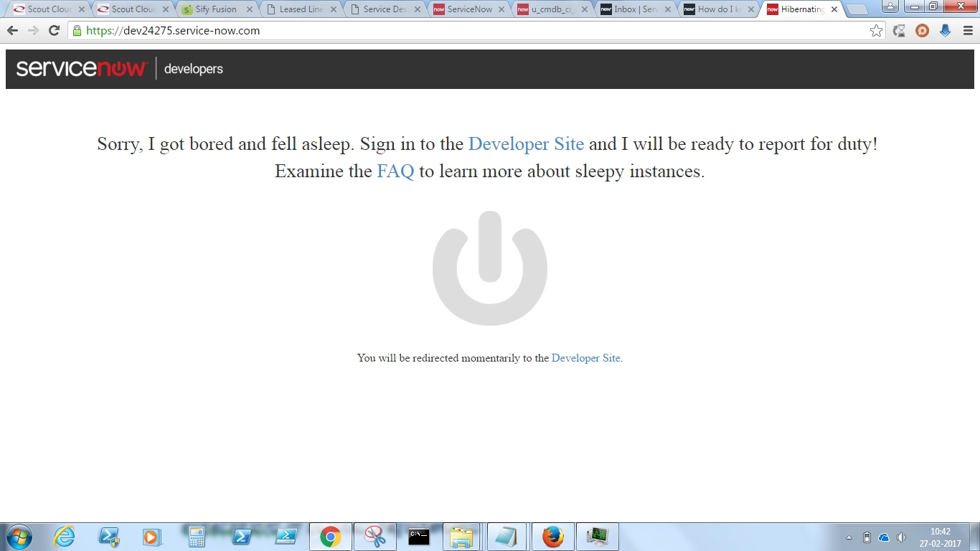Switch to Google Chrome in the taskbar

click(x=330, y=537)
